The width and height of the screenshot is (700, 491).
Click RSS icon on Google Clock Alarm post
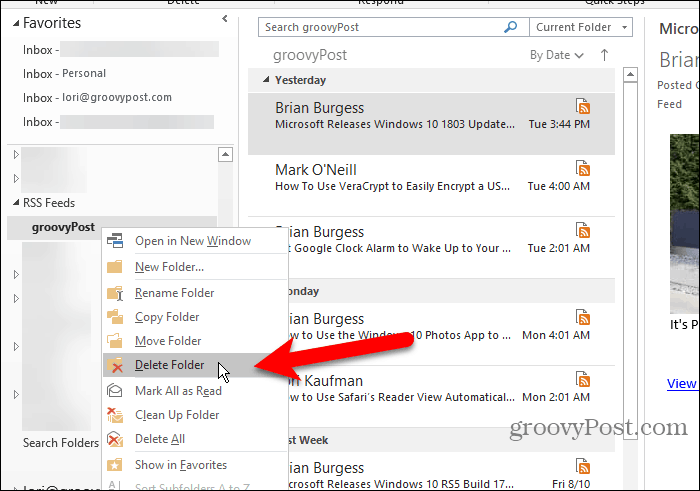tap(583, 231)
